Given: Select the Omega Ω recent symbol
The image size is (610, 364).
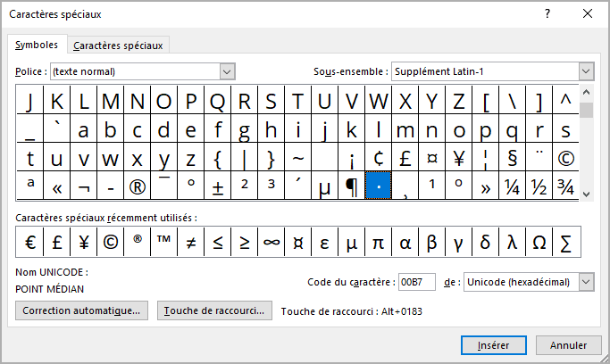Looking at the screenshot, I should coord(539,242).
